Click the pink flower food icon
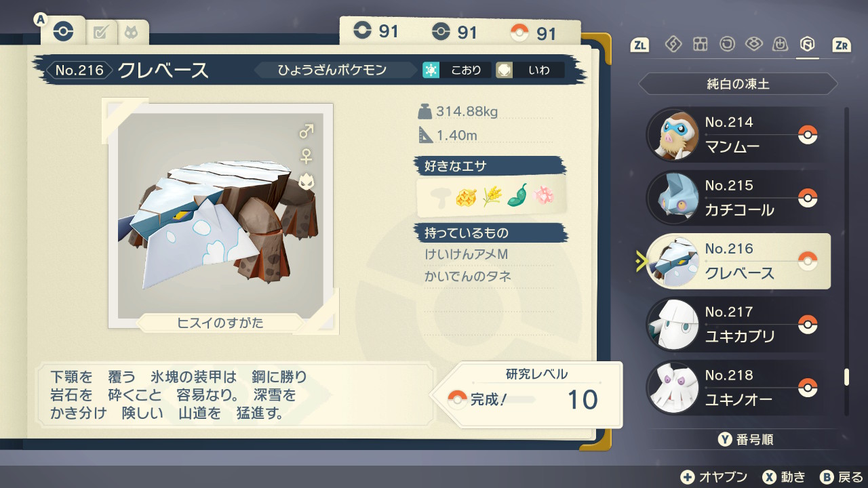868x488 pixels. (544, 196)
